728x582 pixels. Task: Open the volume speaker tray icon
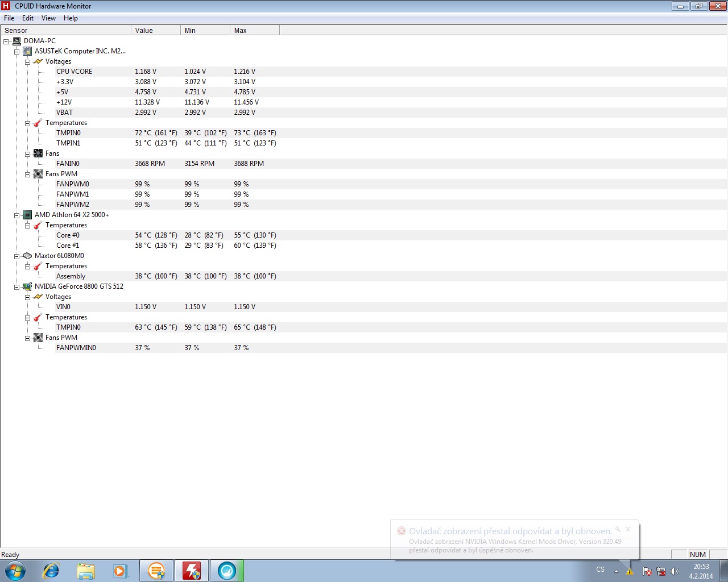[675, 571]
